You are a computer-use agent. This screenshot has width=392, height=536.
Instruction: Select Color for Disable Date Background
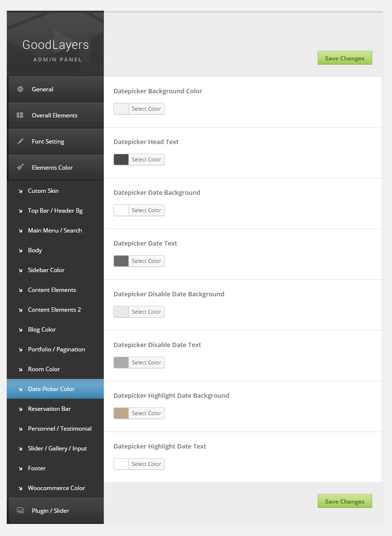[x=146, y=312]
